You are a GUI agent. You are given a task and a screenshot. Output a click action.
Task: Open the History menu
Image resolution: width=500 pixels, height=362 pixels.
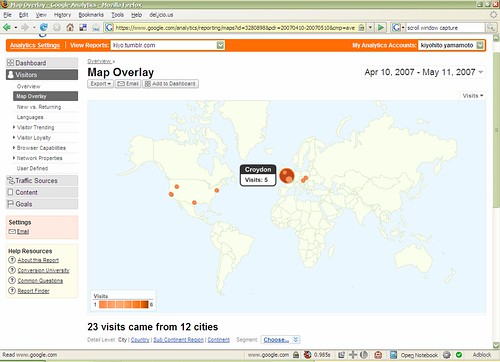(62, 15)
